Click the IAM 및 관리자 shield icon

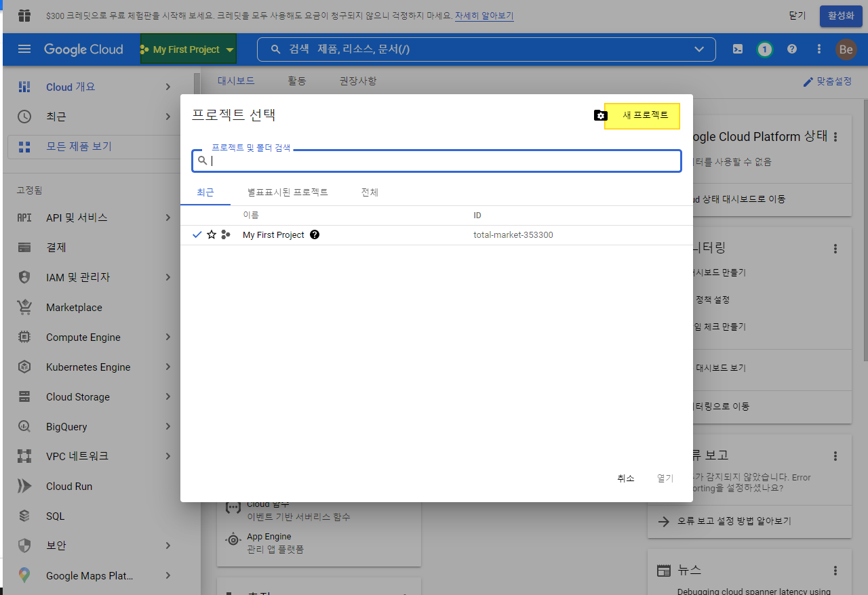[24, 277]
